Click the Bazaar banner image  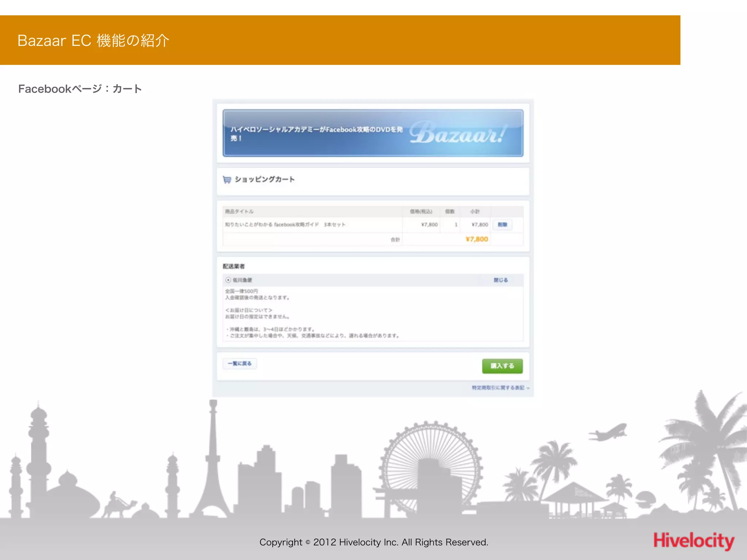[x=373, y=133]
